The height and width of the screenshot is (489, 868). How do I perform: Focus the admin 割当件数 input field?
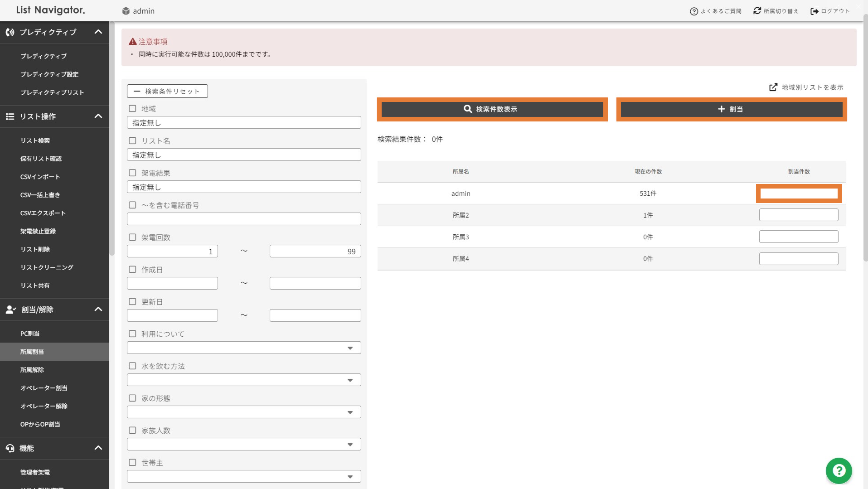tap(798, 194)
